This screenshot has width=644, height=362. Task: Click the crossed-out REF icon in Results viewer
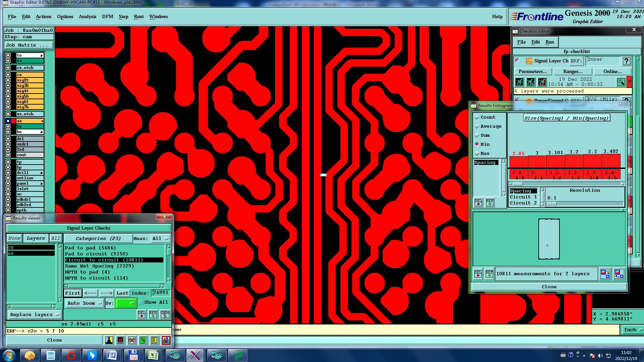132,340
